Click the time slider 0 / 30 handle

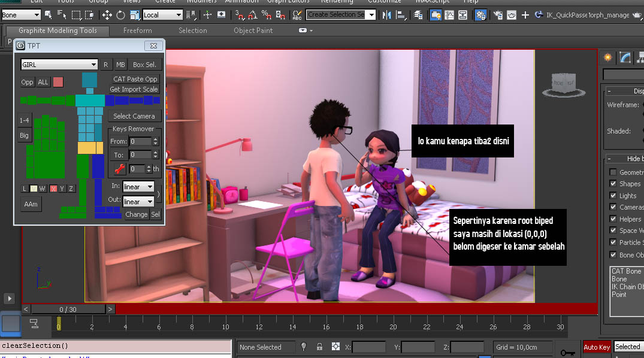pos(68,309)
